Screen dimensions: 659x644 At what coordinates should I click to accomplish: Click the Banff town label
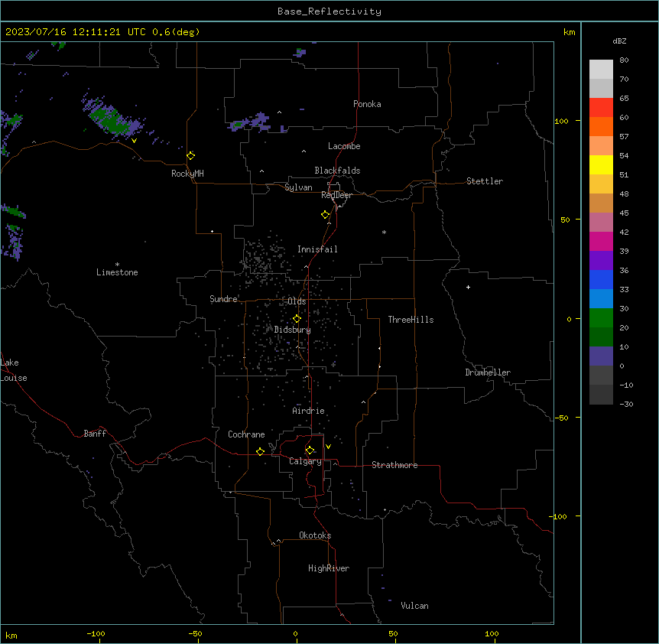click(x=95, y=434)
